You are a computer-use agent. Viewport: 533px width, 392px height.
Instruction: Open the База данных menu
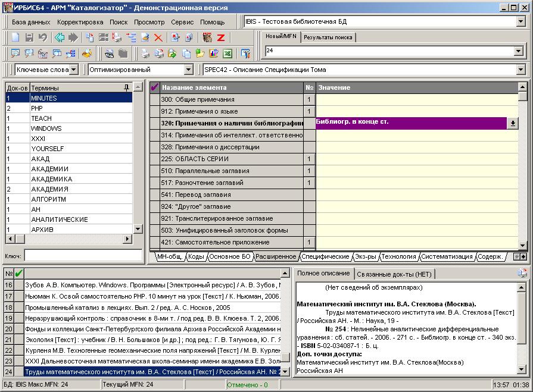(x=31, y=22)
